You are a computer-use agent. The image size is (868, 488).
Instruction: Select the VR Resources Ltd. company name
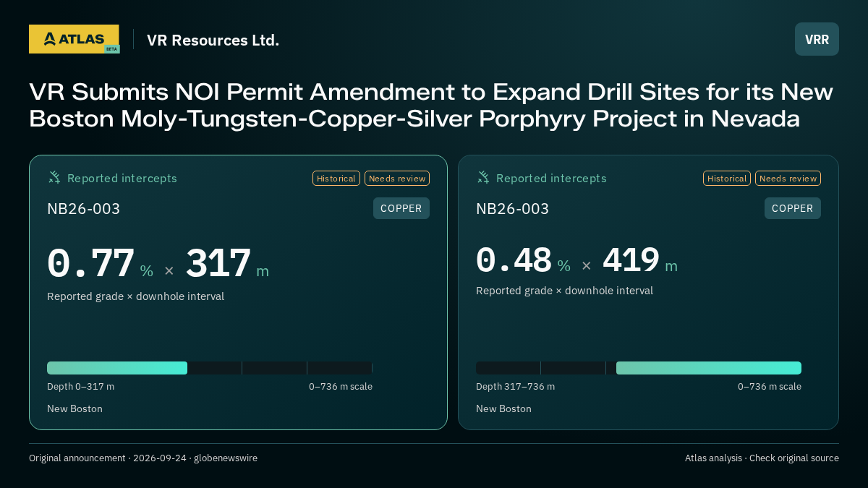(213, 40)
